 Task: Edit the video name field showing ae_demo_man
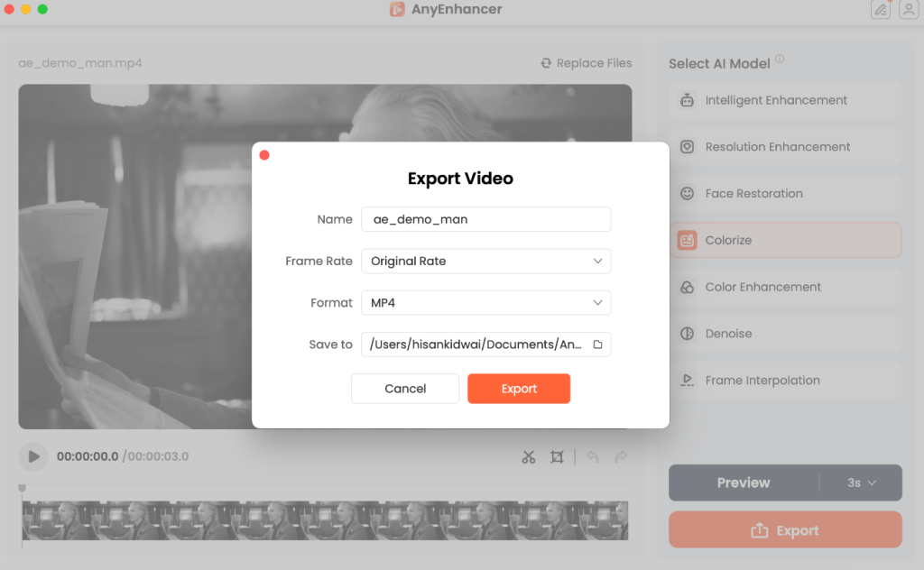point(485,219)
